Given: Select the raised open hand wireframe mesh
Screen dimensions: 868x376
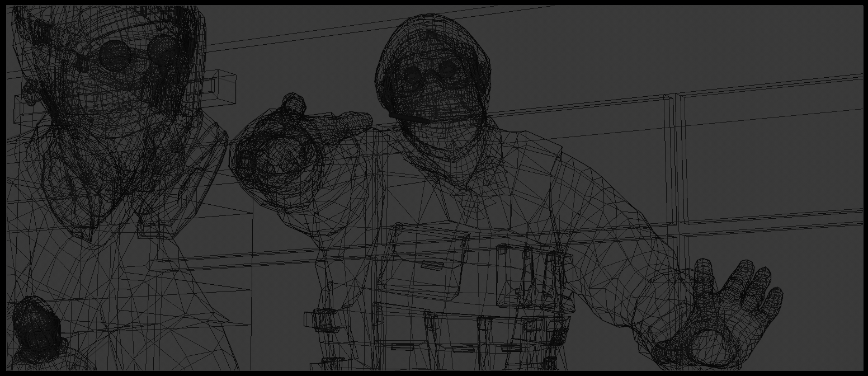Looking at the screenshot, I should (723, 314).
